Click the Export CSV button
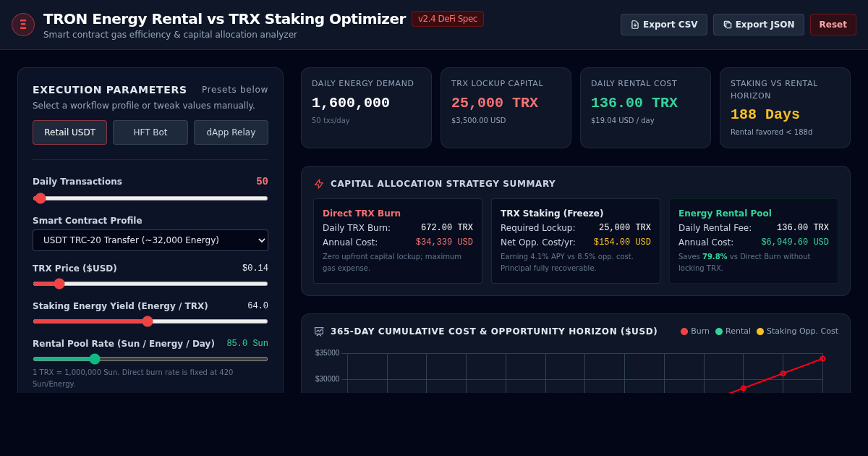868x456 pixels. 664,25
